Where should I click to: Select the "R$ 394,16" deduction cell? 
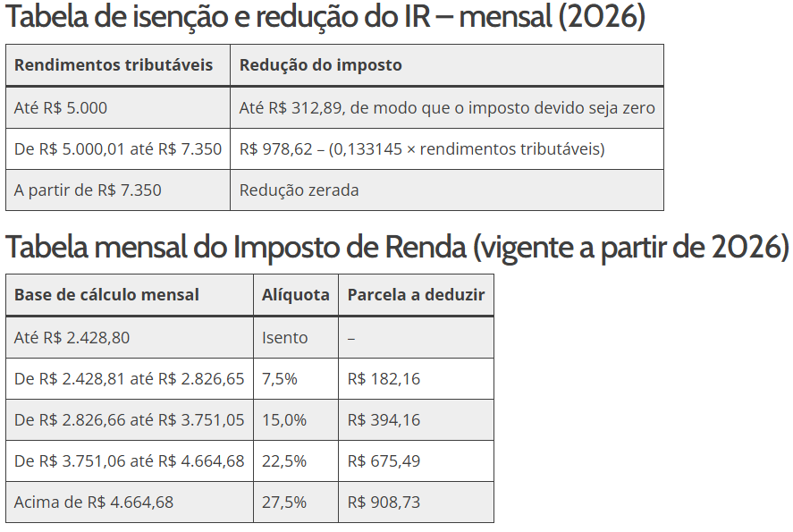pyautogui.click(x=384, y=420)
